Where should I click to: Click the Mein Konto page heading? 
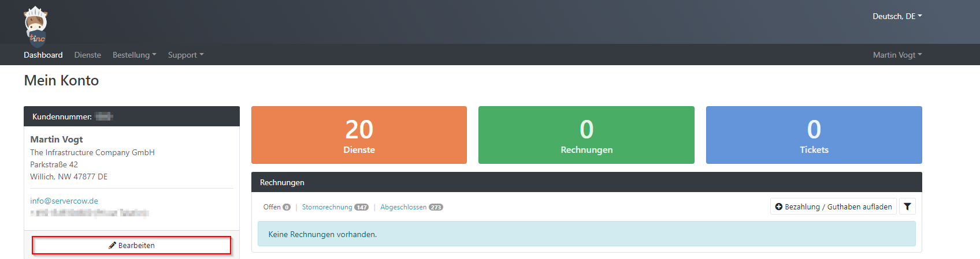[x=61, y=80]
